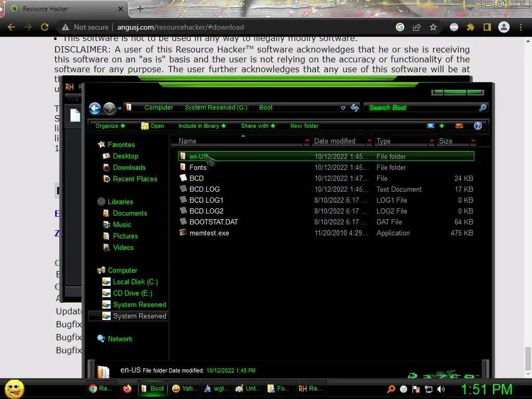Select memtest.exe application
This screenshot has height=399, width=532.
click(x=326, y=233)
